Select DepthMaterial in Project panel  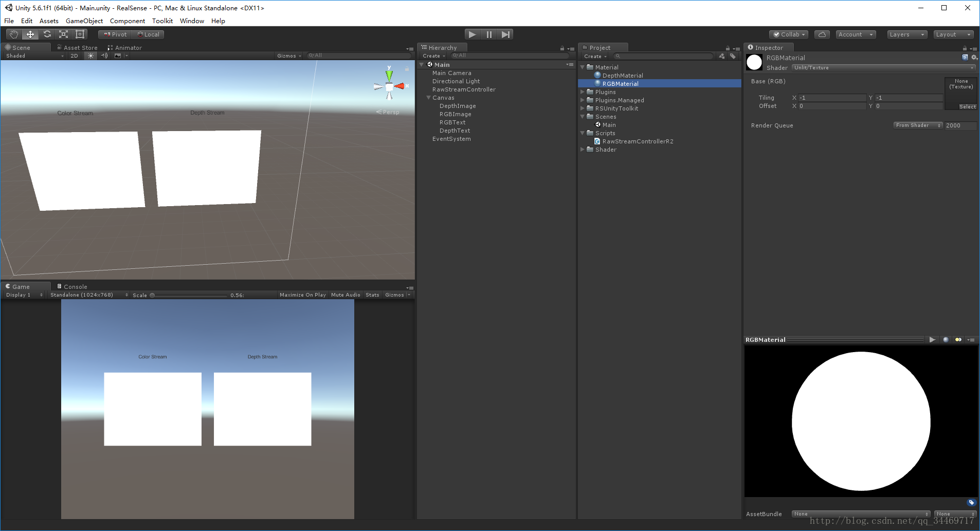click(x=623, y=76)
